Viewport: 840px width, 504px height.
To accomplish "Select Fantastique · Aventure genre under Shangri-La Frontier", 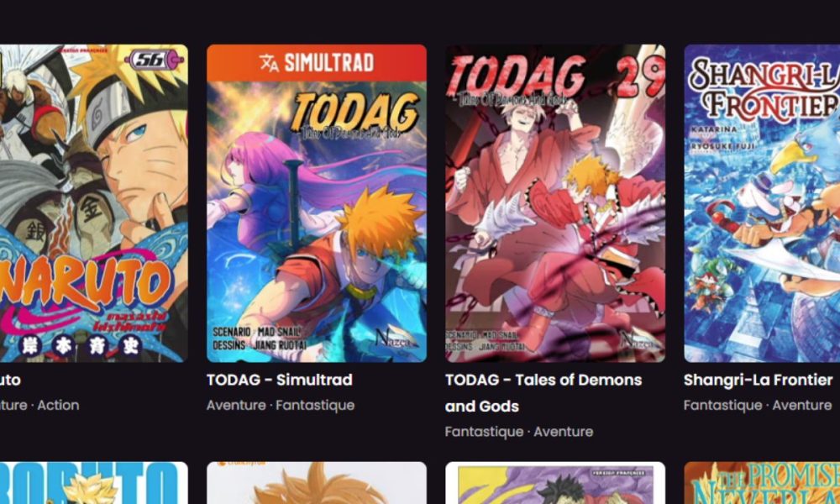I will [758, 405].
